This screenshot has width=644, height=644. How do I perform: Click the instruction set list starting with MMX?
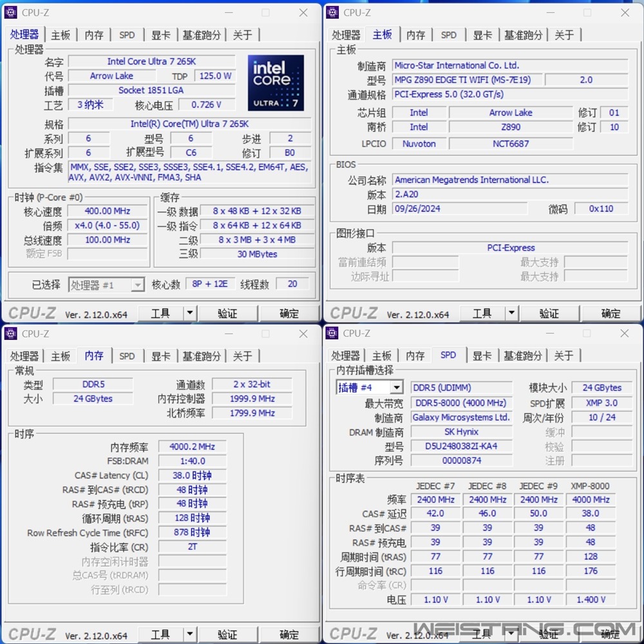[190, 172]
